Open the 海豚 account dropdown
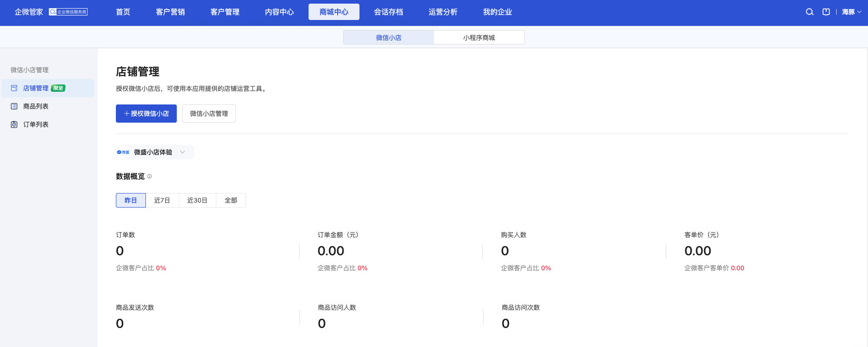 click(x=851, y=12)
